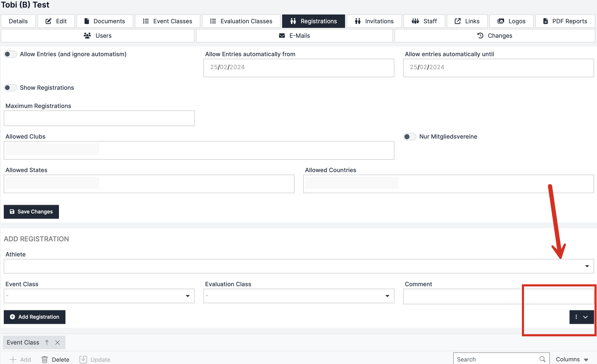
Task: Click the plus icon beside Add
Action: click(13, 359)
